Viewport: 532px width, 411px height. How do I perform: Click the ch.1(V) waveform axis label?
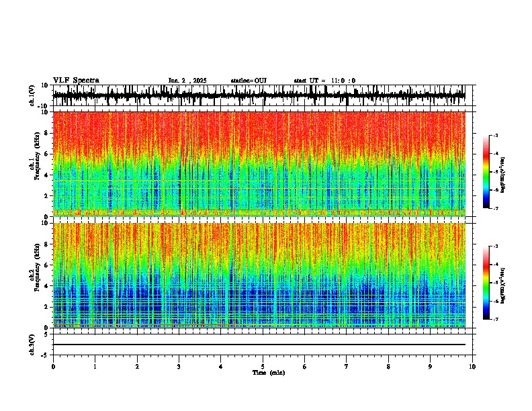[x=32, y=95]
